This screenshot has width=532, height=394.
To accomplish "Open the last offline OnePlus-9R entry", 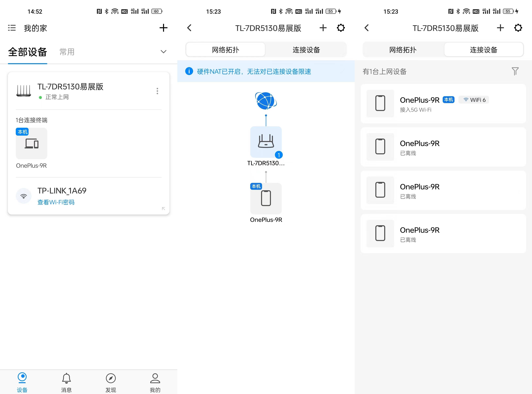I will tap(443, 233).
